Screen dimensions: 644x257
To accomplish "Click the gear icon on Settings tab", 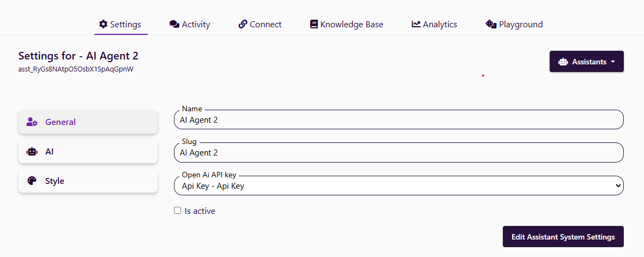I will [x=103, y=24].
